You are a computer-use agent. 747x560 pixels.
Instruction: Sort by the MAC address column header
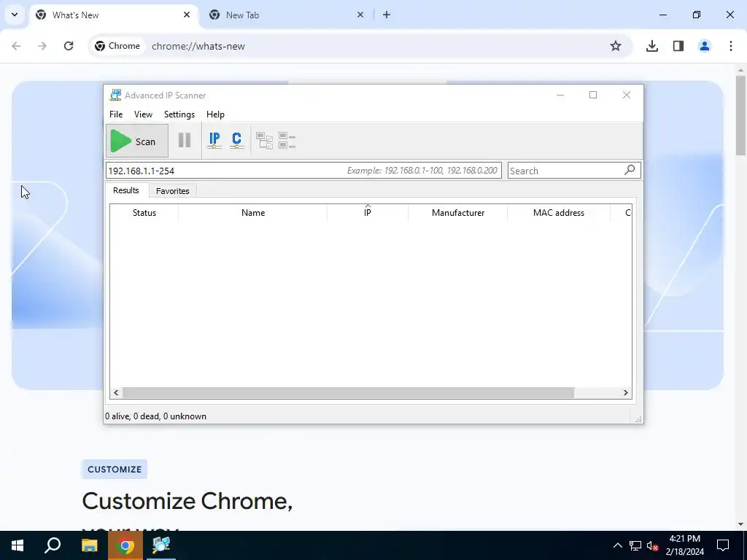coord(558,213)
